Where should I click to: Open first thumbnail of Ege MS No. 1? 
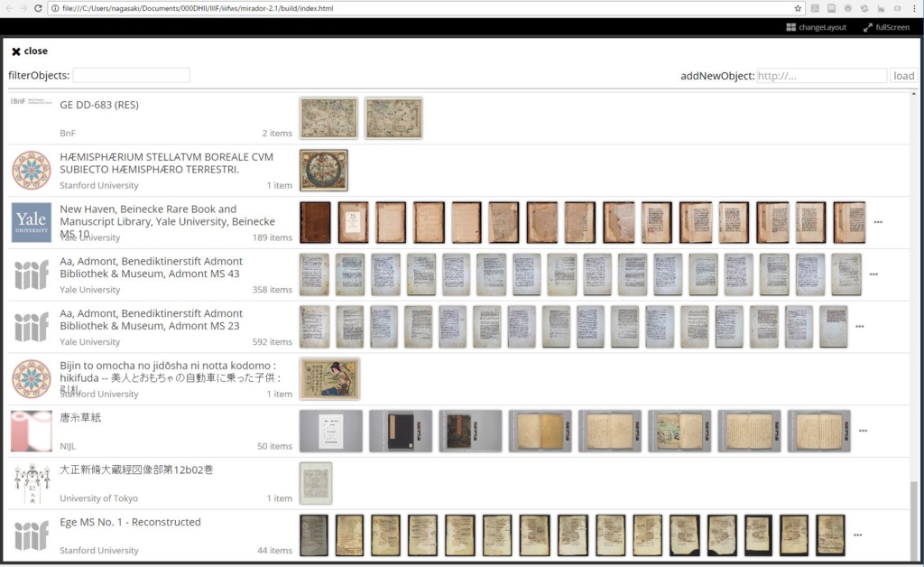314,535
